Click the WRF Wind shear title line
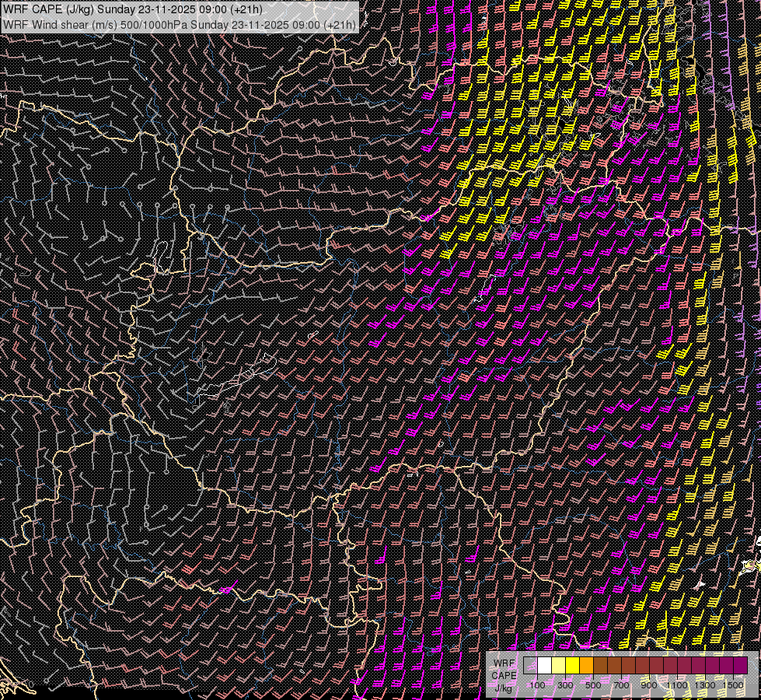761x700 pixels. [x=179, y=24]
